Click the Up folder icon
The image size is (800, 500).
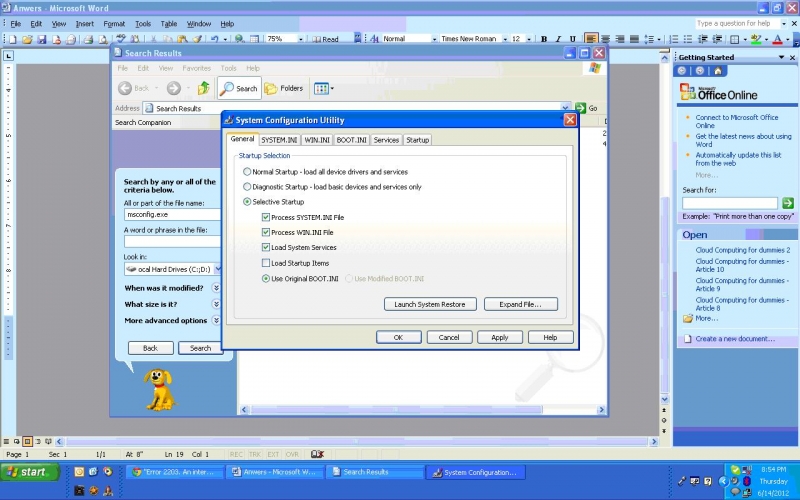[x=204, y=88]
